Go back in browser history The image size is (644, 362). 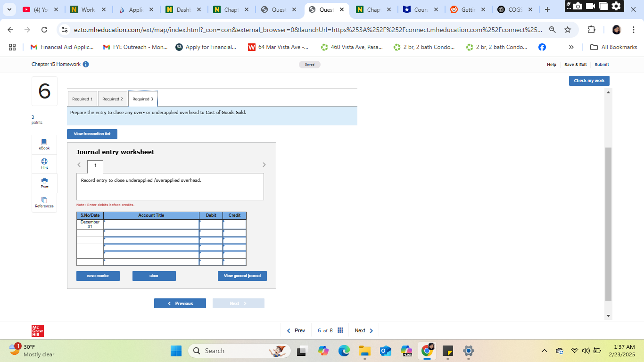[11, 30]
